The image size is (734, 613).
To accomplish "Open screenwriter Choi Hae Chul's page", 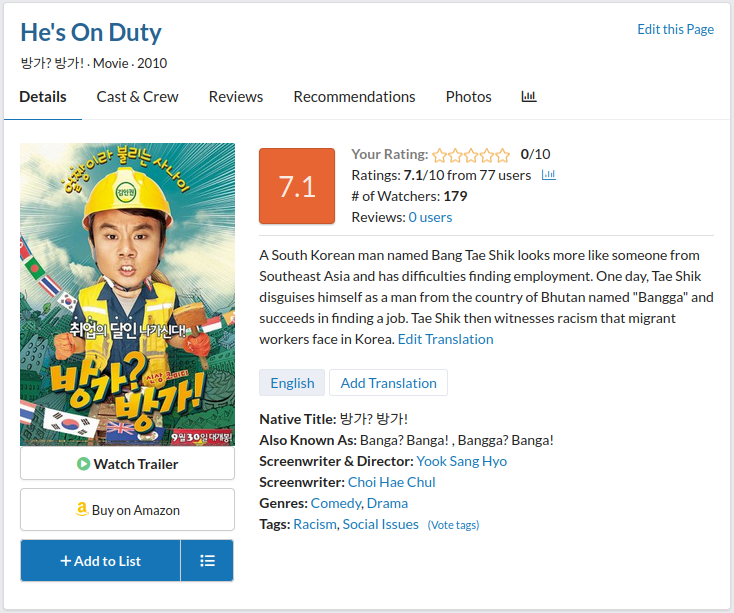I will pos(391,482).
